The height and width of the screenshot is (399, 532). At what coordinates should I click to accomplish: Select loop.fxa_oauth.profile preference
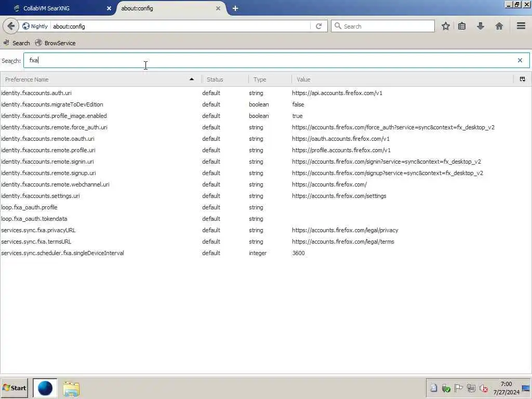click(265, 207)
